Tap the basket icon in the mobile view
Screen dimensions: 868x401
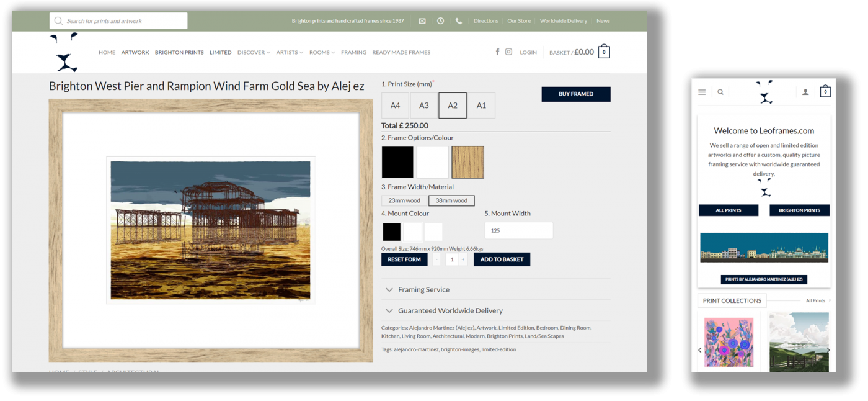click(825, 91)
